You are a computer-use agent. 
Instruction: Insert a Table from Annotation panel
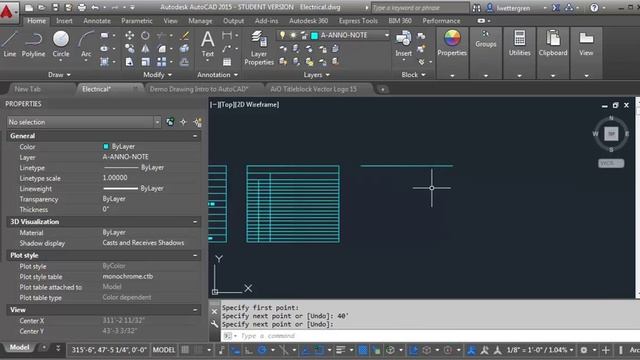[227, 62]
